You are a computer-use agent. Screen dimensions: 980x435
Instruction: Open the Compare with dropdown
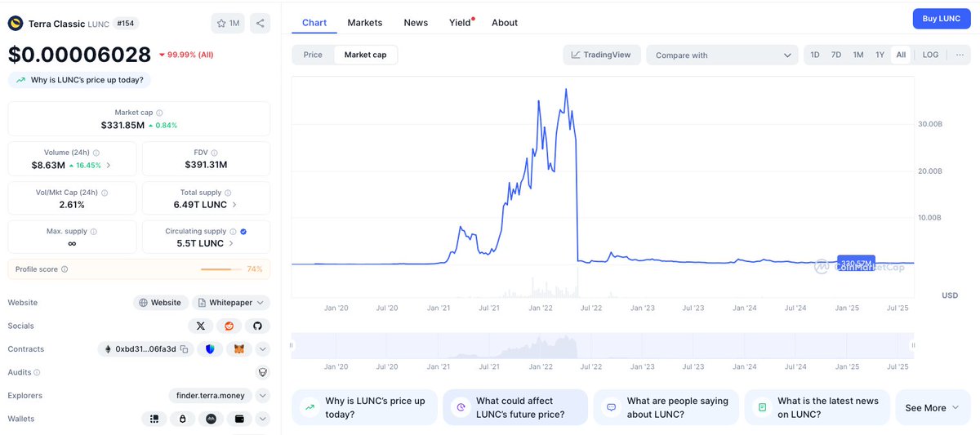pos(722,55)
